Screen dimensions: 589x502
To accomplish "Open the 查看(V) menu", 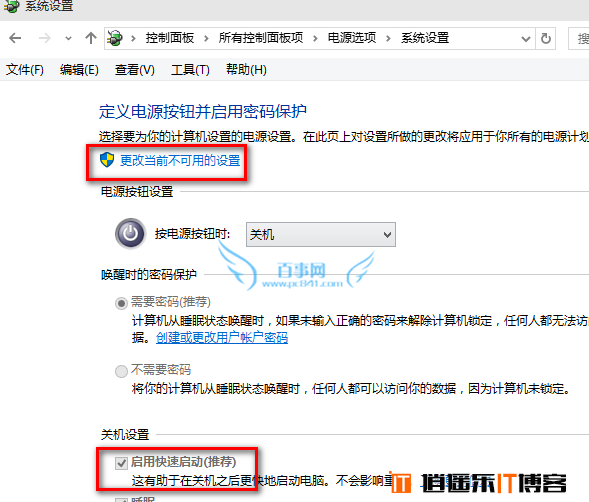I will tap(134, 70).
